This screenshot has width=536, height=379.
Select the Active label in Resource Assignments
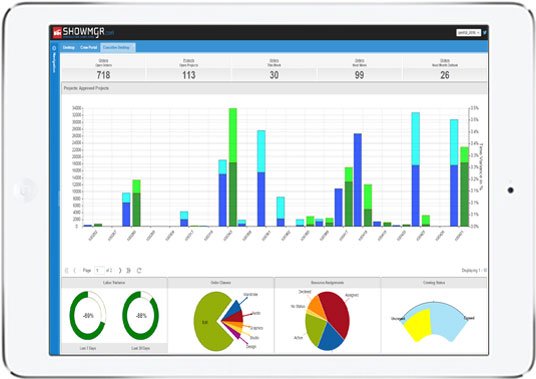coord(298,338)
